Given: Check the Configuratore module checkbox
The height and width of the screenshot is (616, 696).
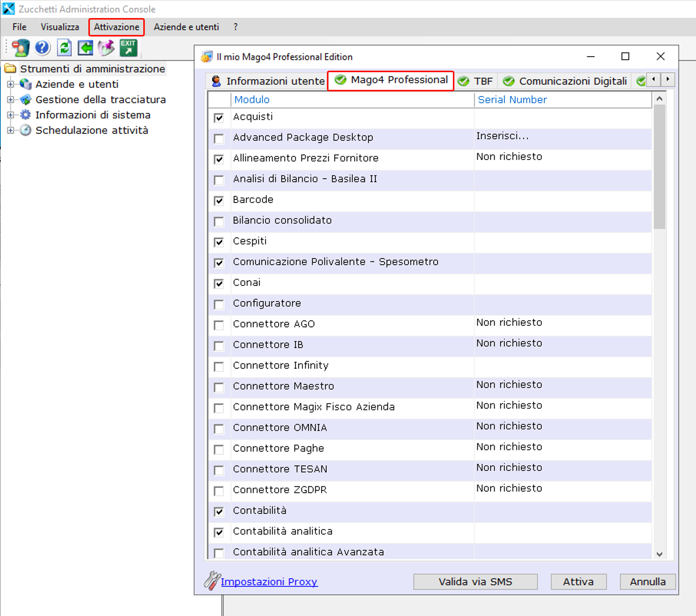Looking at the screenshot, I should coord(219,304).
